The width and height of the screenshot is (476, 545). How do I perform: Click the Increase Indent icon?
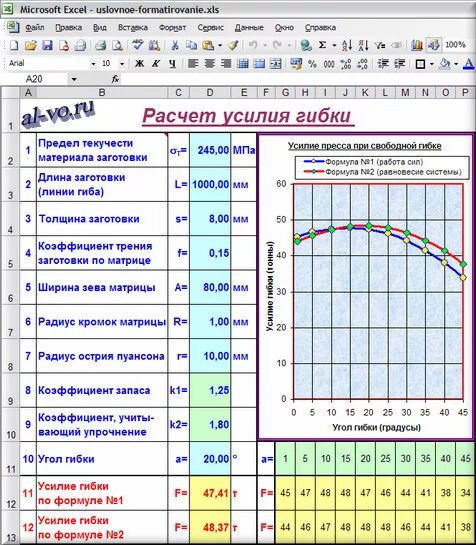pyautogui.click(x=400, y=64)
